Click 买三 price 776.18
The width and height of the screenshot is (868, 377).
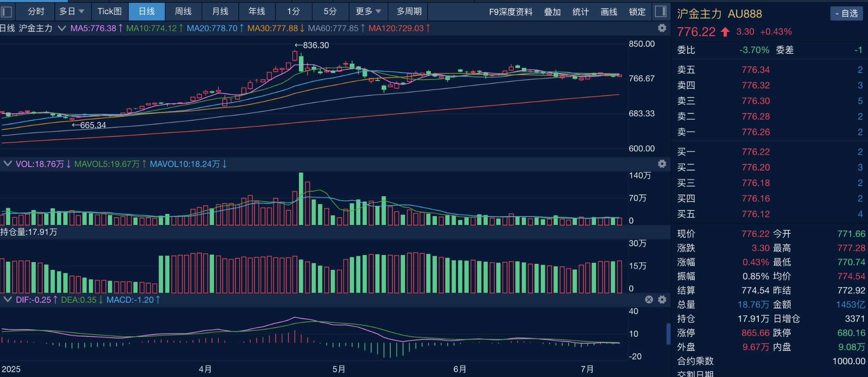coord(756,183)
